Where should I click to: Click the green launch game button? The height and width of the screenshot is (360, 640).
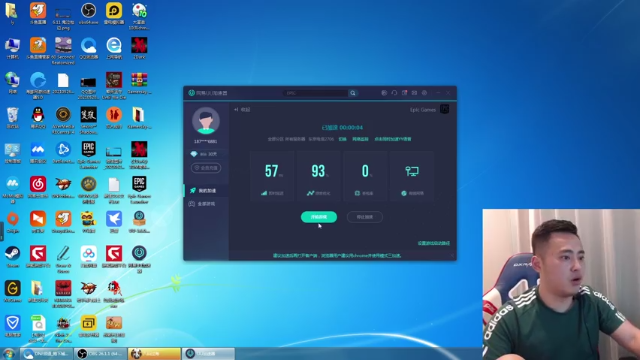(319, 217)
